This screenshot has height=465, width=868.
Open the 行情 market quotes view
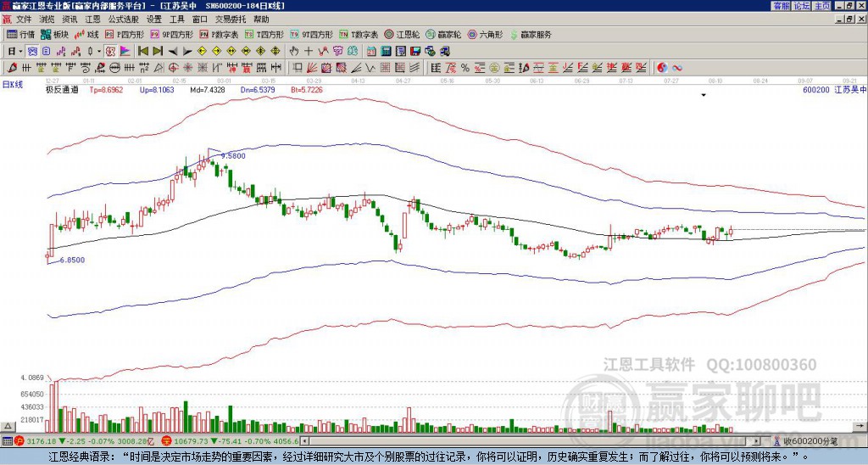(x=21, y=35)
